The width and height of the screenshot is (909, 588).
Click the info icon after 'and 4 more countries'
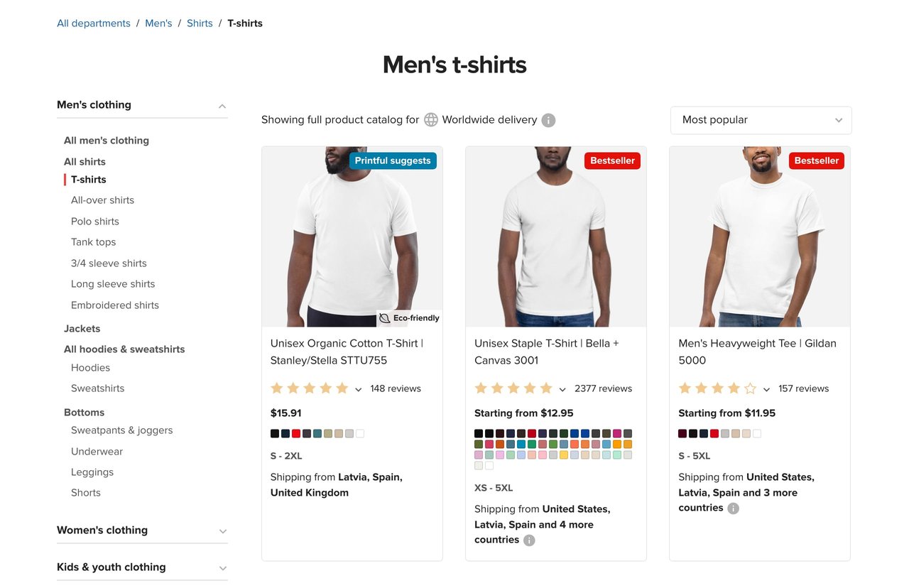coord(528,540)
